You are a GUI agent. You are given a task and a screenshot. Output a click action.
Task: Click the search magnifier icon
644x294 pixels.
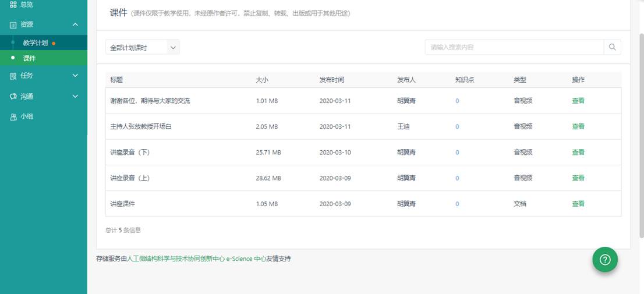(x=612, y=47)
